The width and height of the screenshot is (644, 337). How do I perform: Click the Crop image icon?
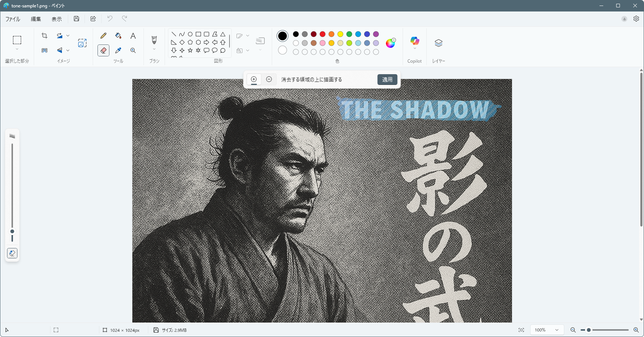pyautogui.click(x=44, y=36)
